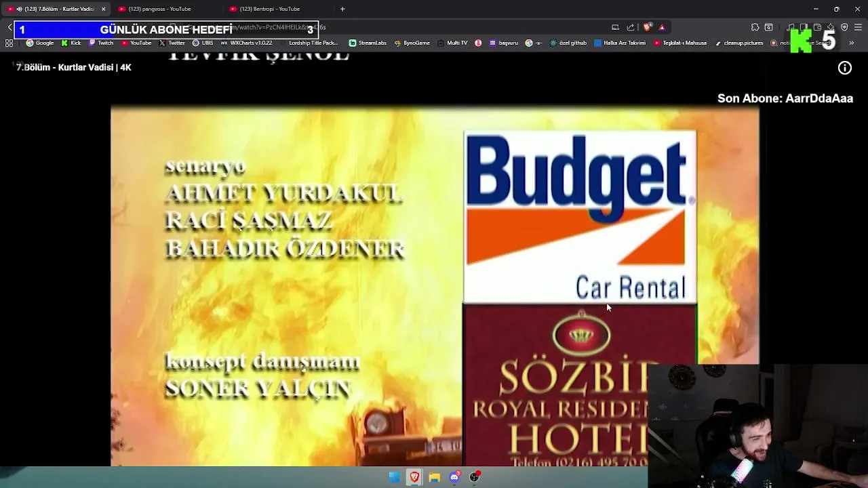Viewport: 868px width, 488px height.
Task: Open the apps grid in bookmarks bar
Action: pyautogui.click(x=9, y=43)
